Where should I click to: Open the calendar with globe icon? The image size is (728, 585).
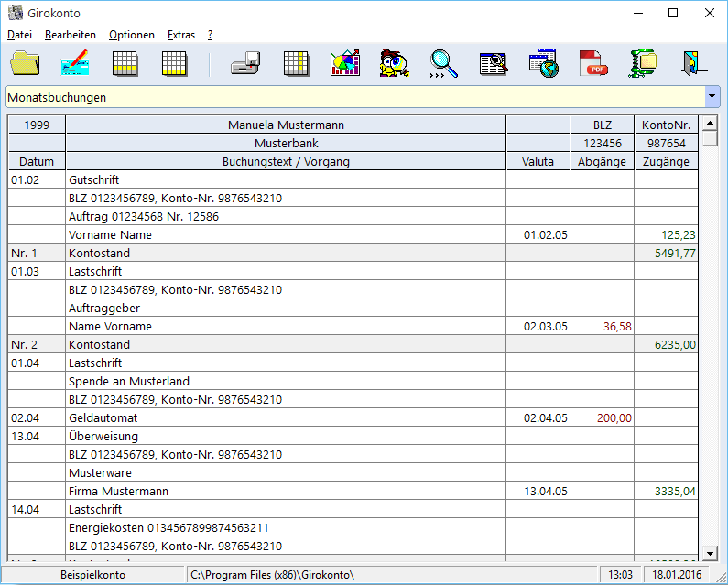tap(544, 63)
